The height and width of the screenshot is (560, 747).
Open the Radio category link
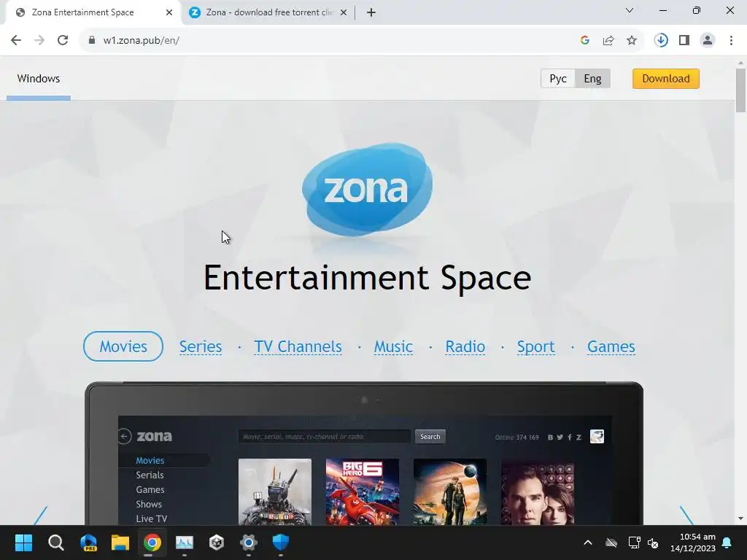[x=465, y=346]
